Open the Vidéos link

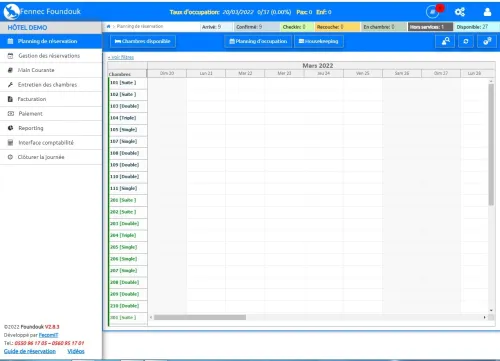pyautogui.click(x=76, y=351)
